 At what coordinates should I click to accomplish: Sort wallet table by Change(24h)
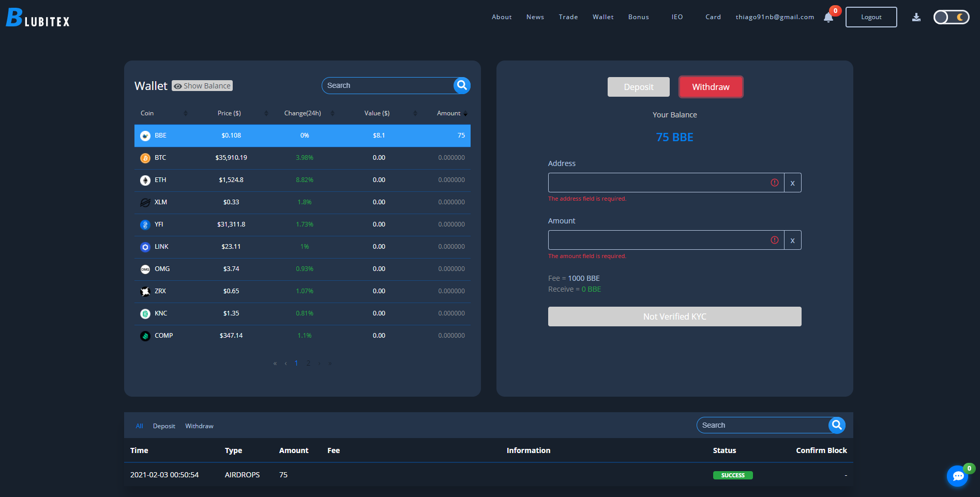coord(333,113)
